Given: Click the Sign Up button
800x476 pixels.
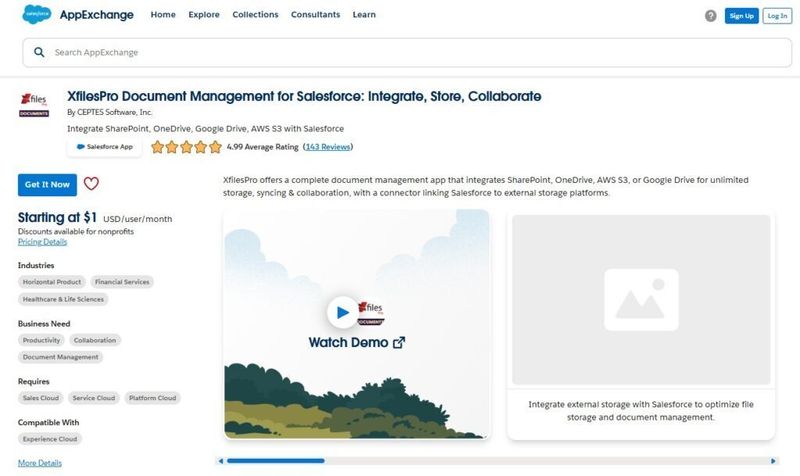Looking at the screenshot, I should click(x=741, y=16).
